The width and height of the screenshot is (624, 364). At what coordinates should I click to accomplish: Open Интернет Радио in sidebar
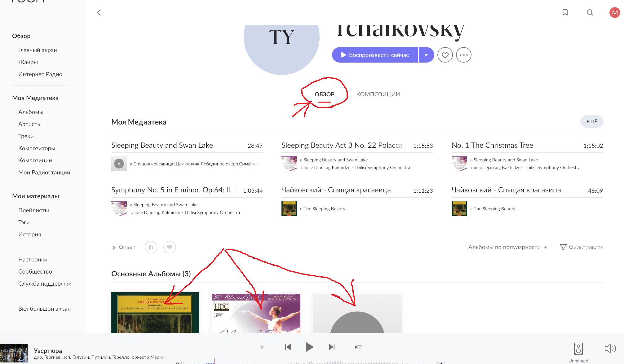pyautogui.click(x=40, y=74)
